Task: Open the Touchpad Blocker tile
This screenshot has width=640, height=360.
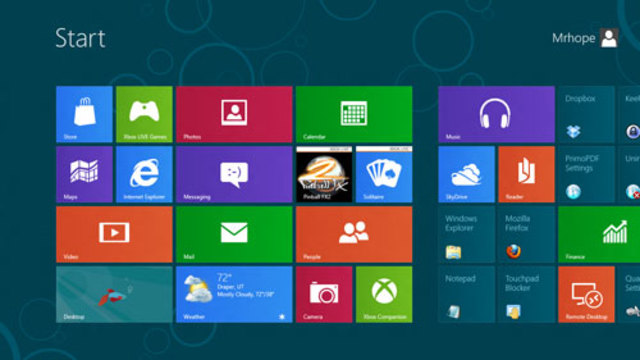Action: [527, 294]
